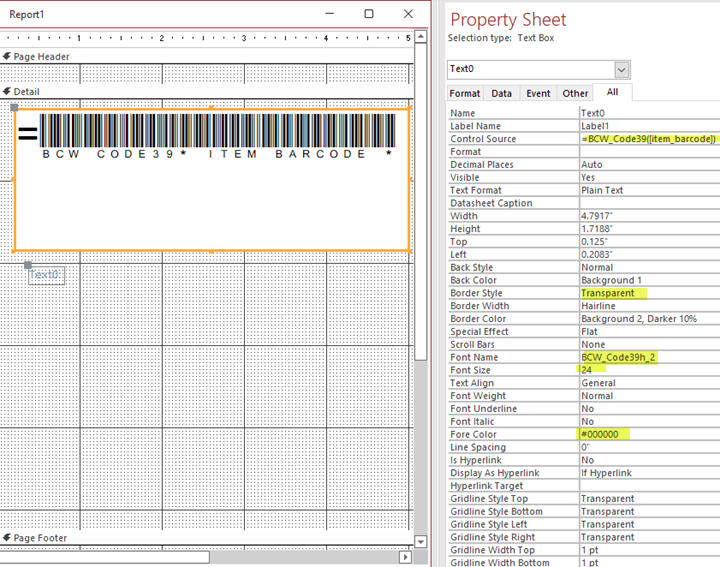
Task: Click the Scroll Bars value None
Action: click(x=650, y=344)
